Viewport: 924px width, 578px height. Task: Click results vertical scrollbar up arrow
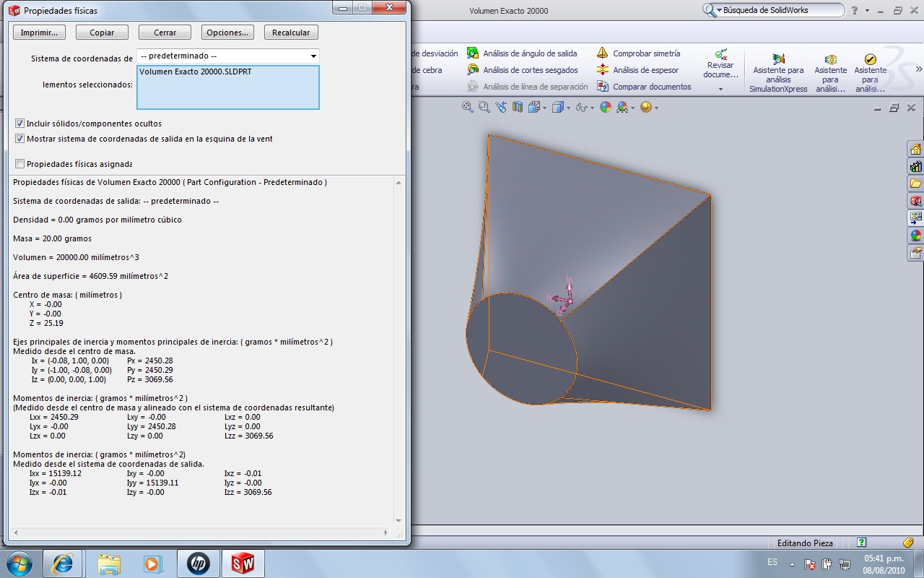tap(398, 184)
